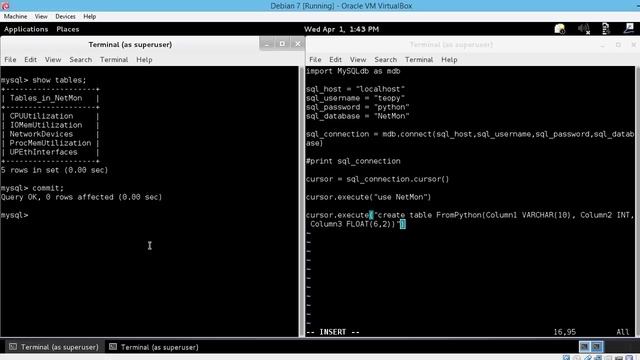640x360 pixels.
Task: Click 'Query OK, 0 rows affected' output line
Action: [x=81, y=197]
